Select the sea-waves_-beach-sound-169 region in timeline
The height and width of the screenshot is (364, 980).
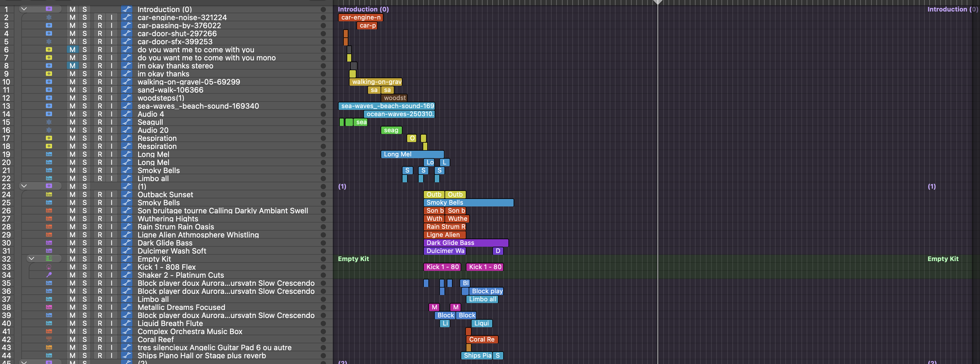[x=386, y=106]
